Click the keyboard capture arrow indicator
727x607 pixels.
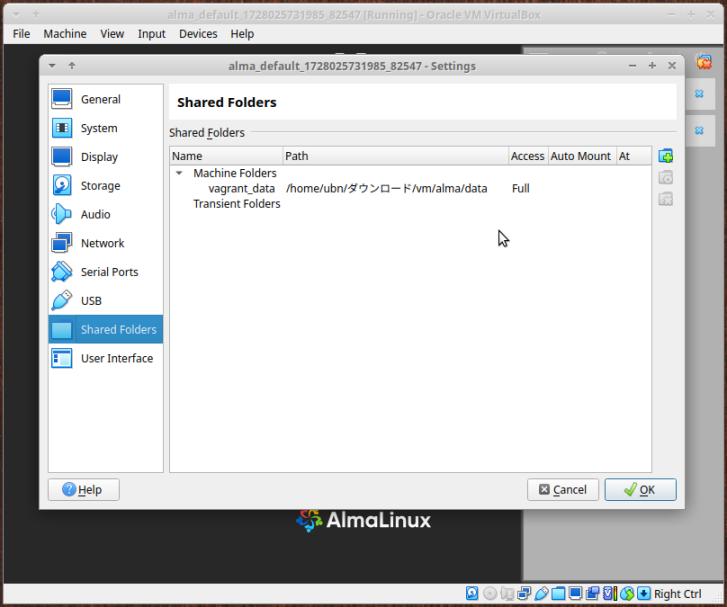click(644, 593)
